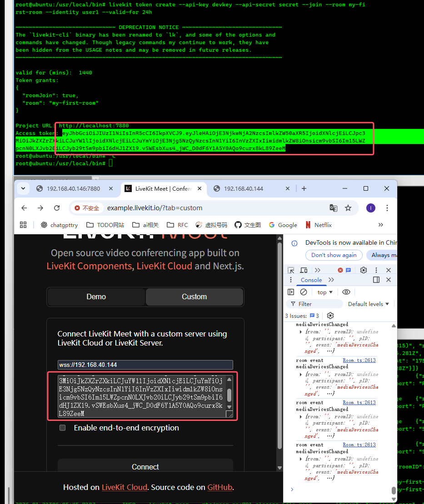This screenshot has height=504, width=424.
Task: Open the Chrome three-dot menu
Action: 387,208
